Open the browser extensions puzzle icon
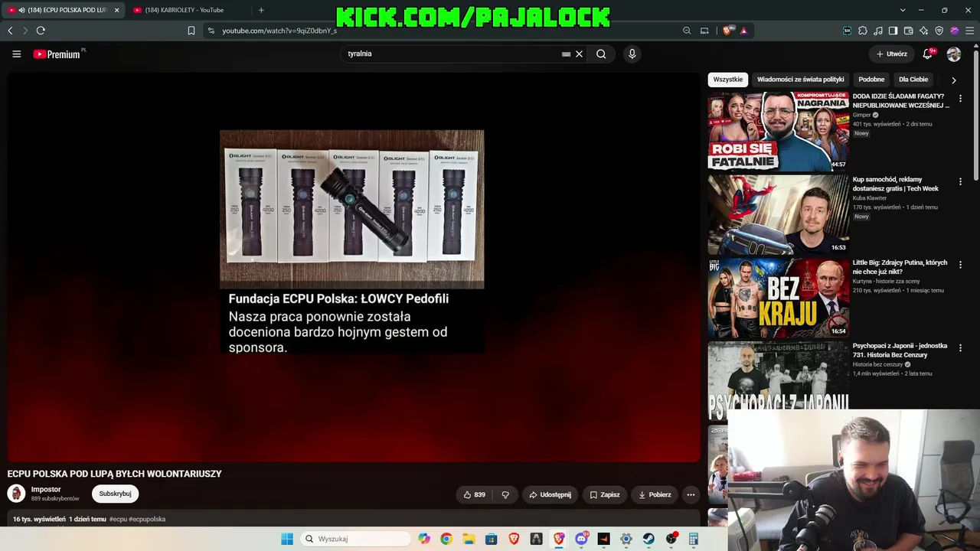 (863, 31)
